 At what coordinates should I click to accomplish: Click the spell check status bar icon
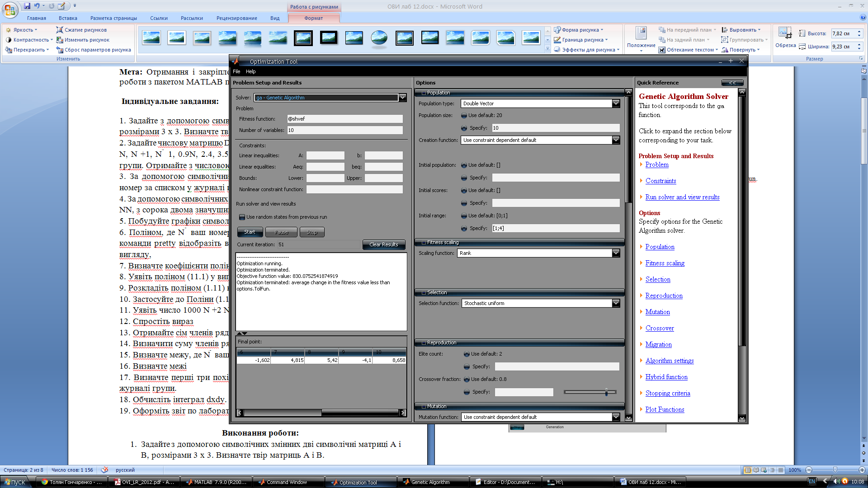click(104, 470)
